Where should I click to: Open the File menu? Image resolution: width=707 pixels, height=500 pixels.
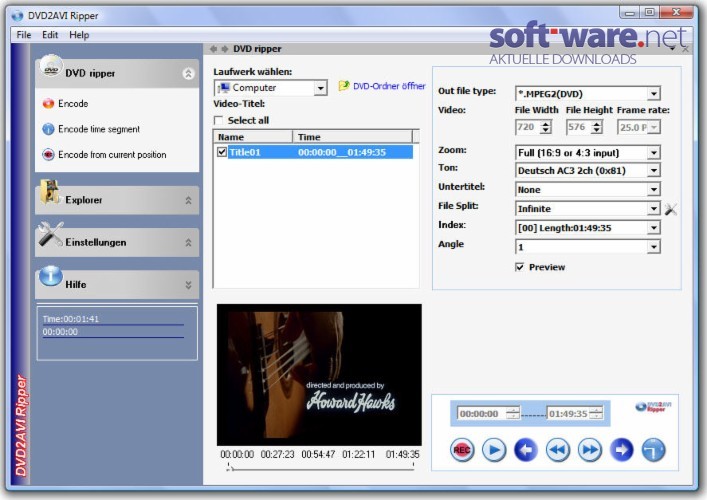[23, 35]
